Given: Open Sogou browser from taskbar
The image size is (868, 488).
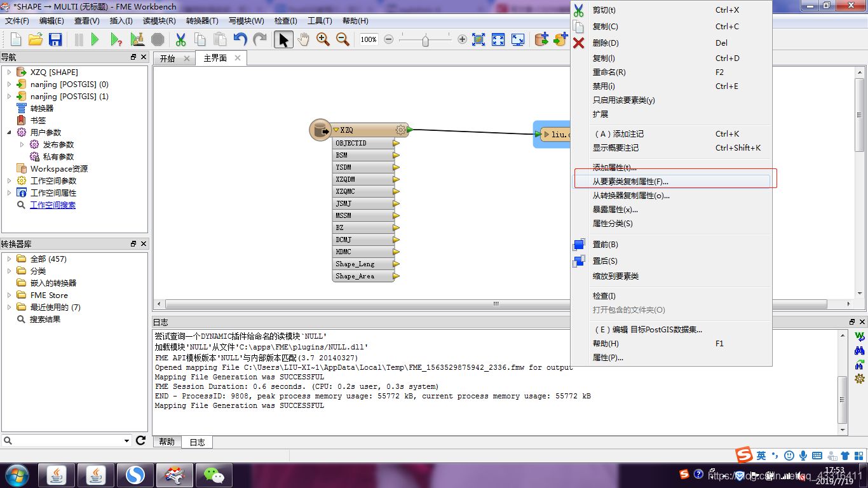Looking at the screenshot, I should click(x=135, y=475).
